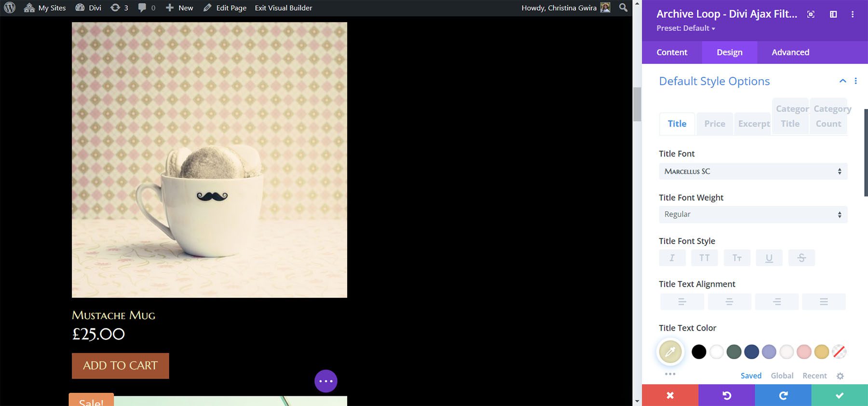Open the Preset: Default dropdown
868x406 pixels.
tap(686, 28)
